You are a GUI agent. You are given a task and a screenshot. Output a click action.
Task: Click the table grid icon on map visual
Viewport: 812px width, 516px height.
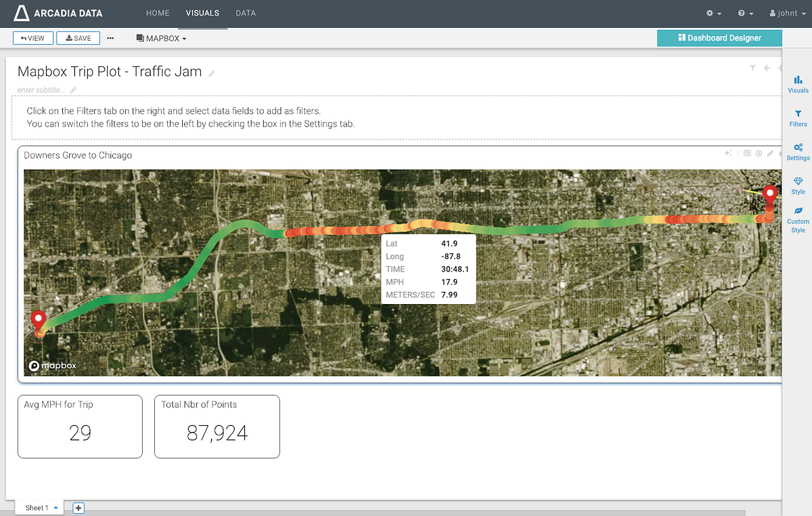click(x=747, y=154)
